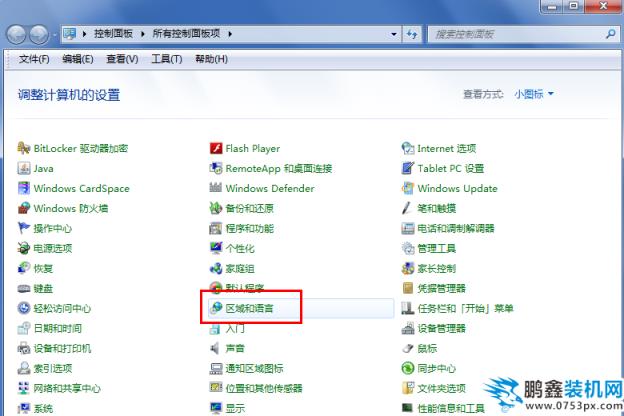
Task: Expand the arrow after 所有控制面板项 breadcrumb
Action: tap(230, 34)
